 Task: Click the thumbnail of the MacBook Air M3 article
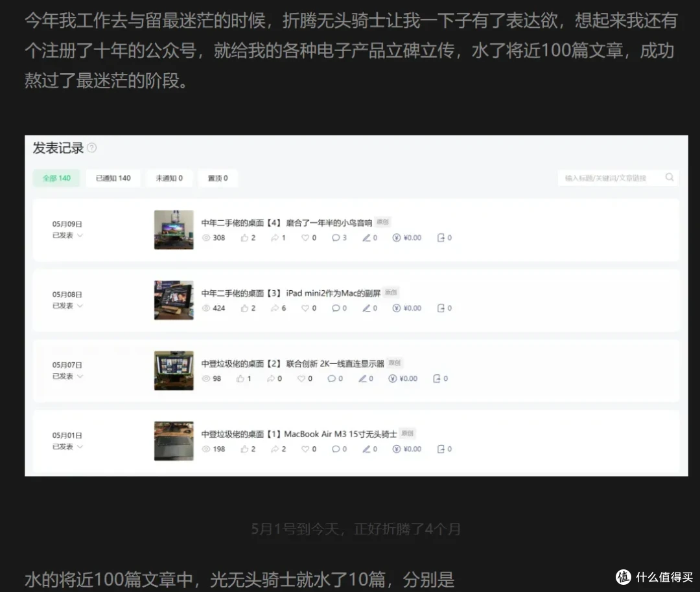(x=174, y=441)
